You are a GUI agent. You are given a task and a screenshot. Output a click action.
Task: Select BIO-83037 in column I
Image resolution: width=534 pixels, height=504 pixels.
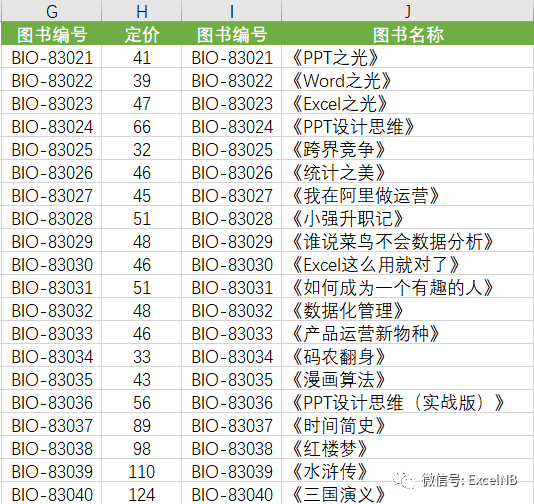pos(232,425)
